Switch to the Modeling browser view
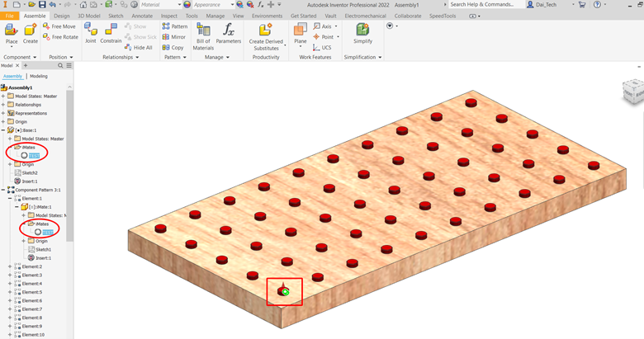Image resolution: width=644 pixels, height=339 pixels. [39, 77]
